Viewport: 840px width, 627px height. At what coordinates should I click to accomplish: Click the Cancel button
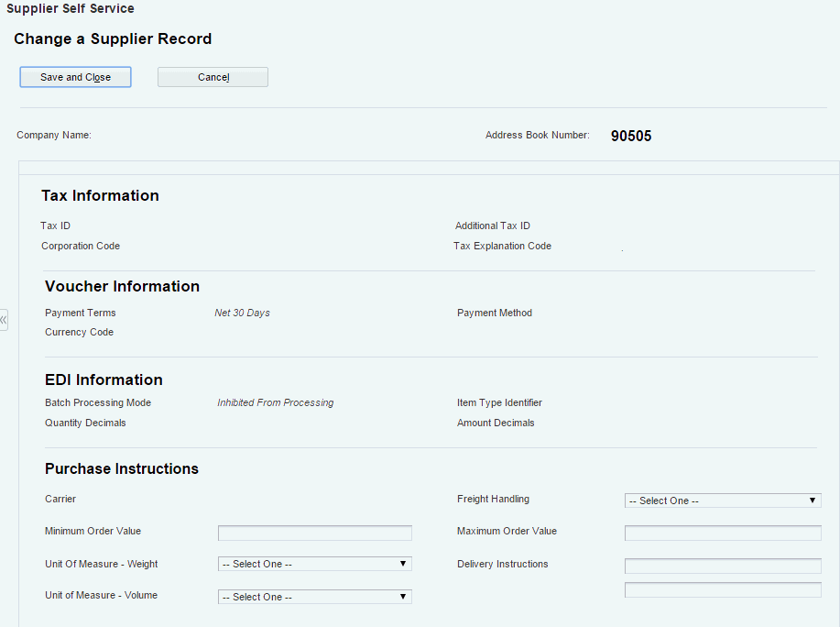[213, 77]
